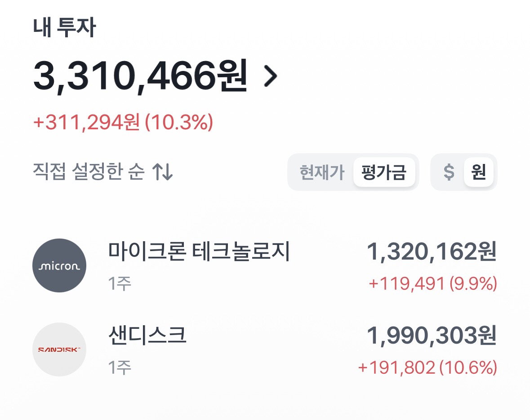This screenshot has width=530, height=420.
Task: Tap the 1주 label under 샌디스크
Action: click(120, 367)
